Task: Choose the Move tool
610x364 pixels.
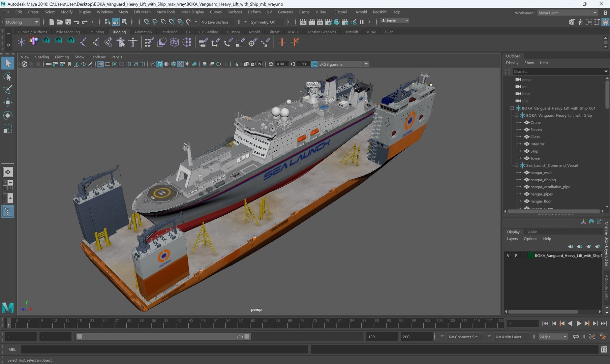Action: tap(8, 102)
